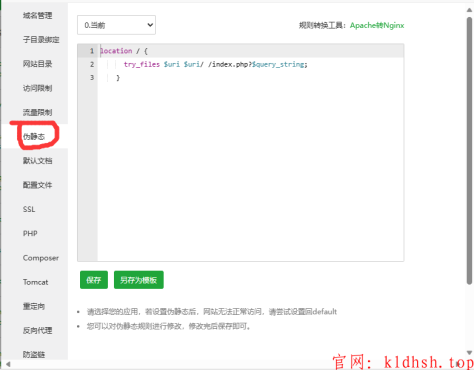The image size is (474, 370).
Task: Go to the 反向代理 tab
Action: (x=37, y=330)
